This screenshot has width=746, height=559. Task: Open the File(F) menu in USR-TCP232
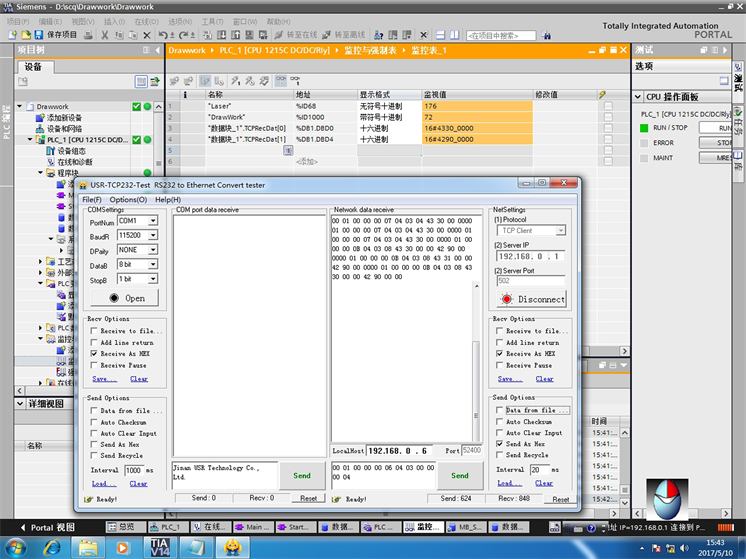point(92,200)
